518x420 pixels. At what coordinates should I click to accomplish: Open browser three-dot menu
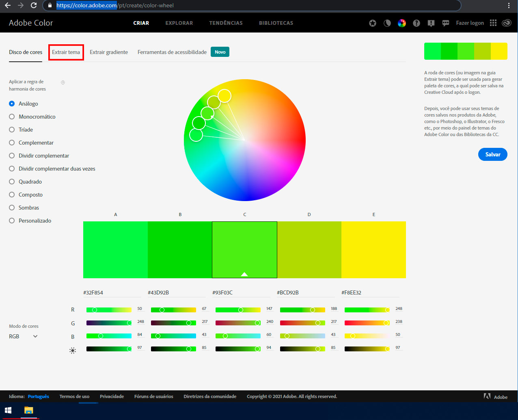tap(509, 6)
